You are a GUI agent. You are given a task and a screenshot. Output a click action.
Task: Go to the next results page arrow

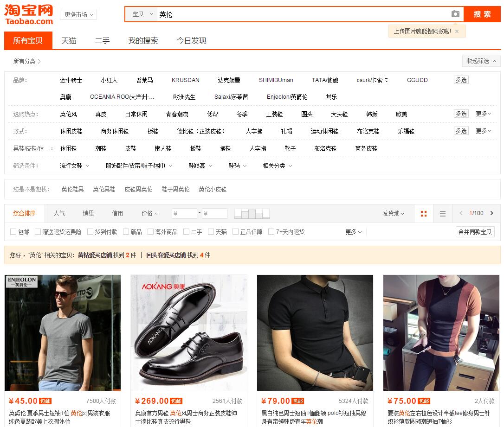[492, 213]
